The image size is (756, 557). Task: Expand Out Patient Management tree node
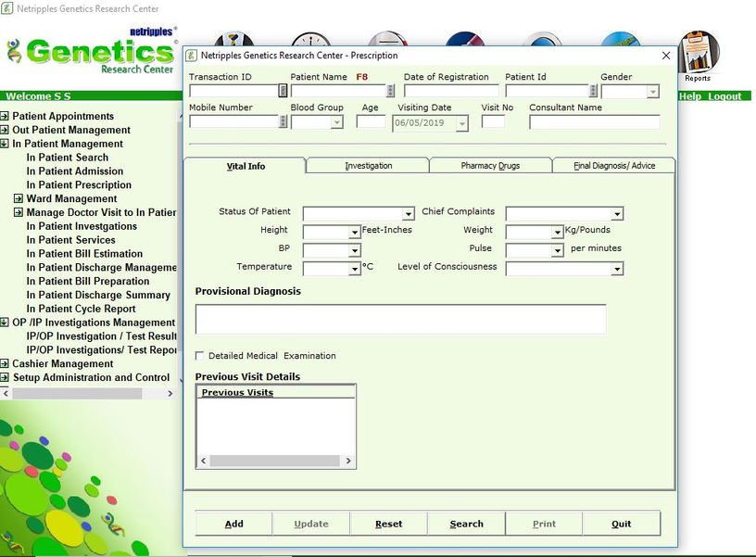pos(5,130)
